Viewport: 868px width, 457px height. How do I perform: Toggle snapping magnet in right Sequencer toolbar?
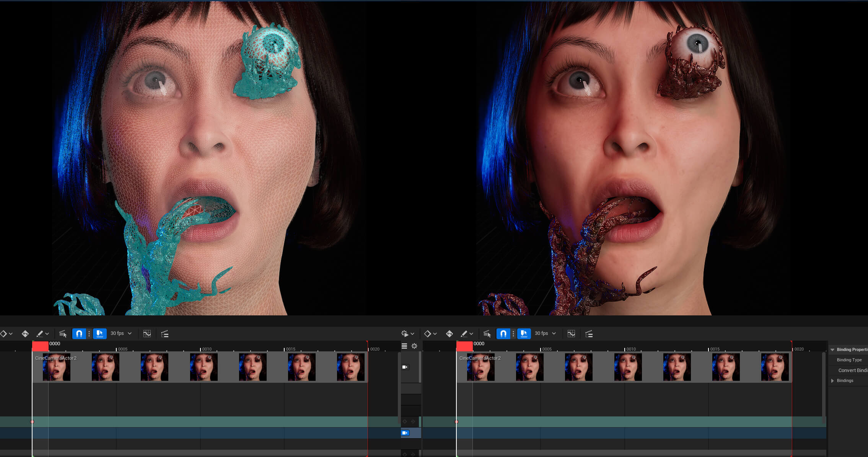[x=503, y=334]
